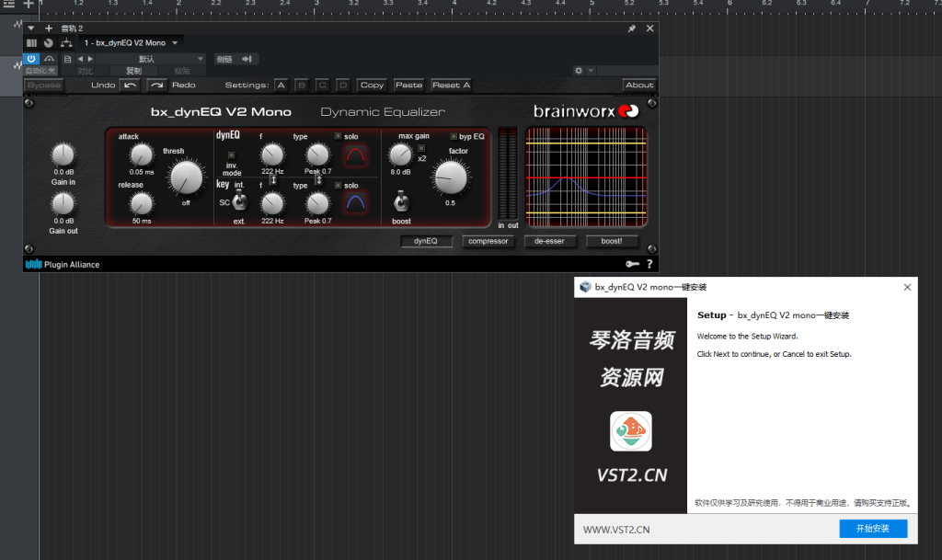Open the help question mark icon
Image resolution: width=942 pixels, height=560 pixels.
[649, 265]
